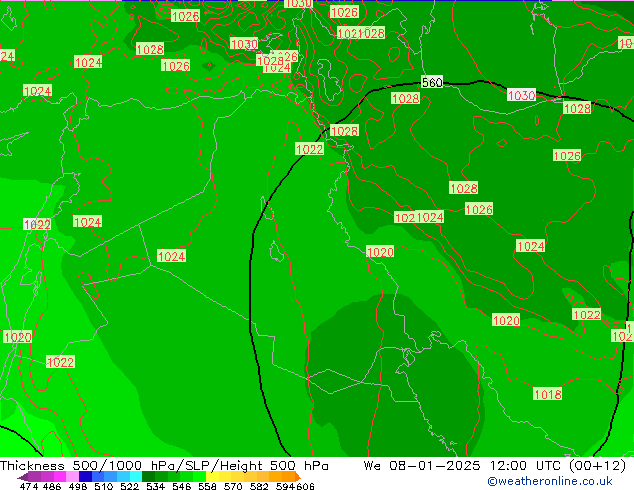Image resolution: width=634 pixels, height=490 pixels.
Task: Pick the bright magenta swatch in the legend
Action: [x=60, y=476]
